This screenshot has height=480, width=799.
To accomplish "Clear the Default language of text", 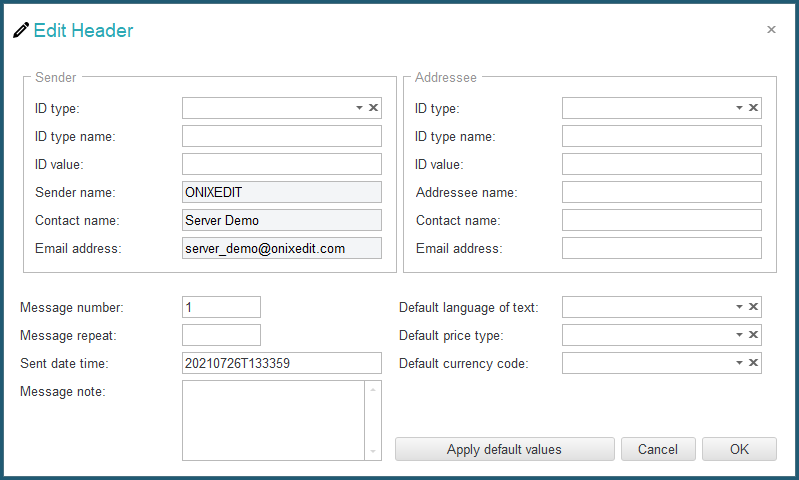I will [x=753, y=307].
